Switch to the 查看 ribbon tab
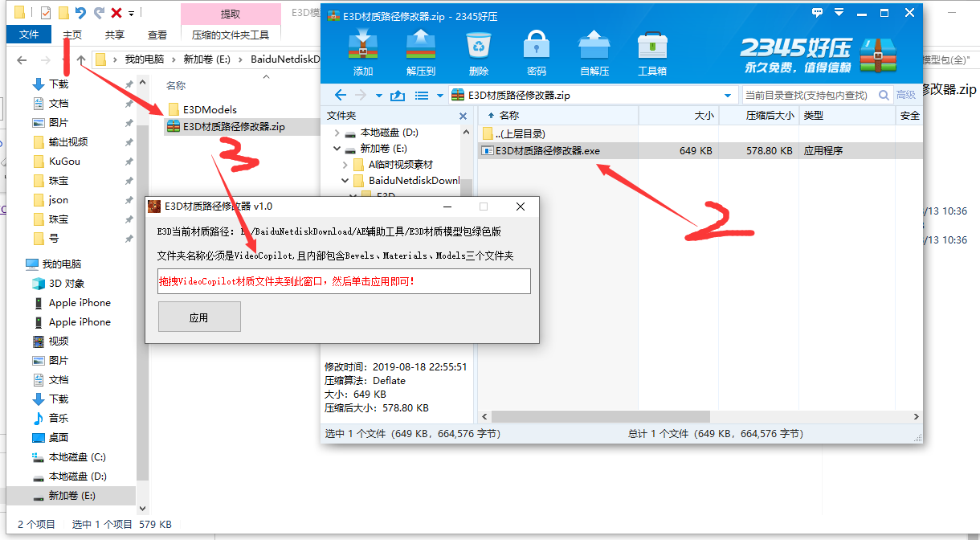Screen dimensions: 980x540 click(x=157, y=35)
